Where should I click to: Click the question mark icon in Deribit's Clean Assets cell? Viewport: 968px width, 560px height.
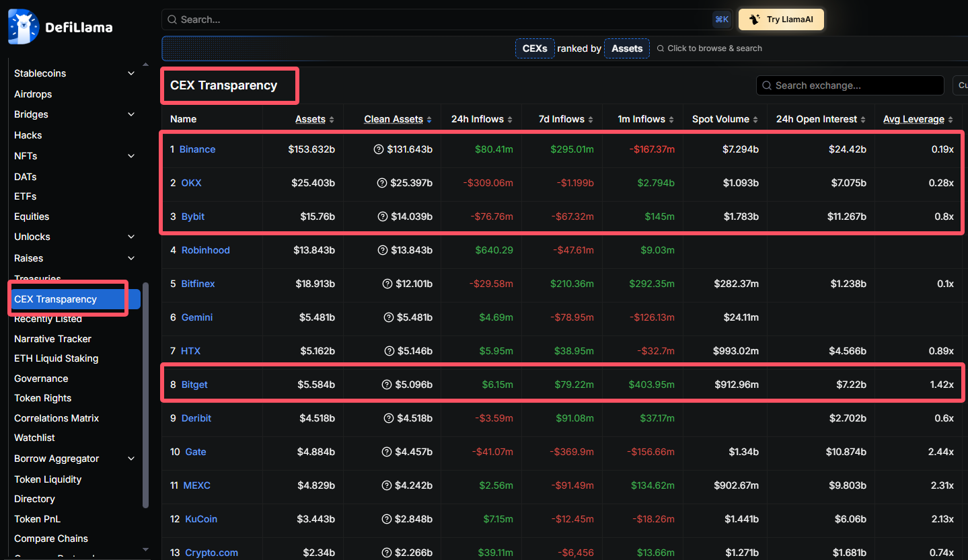[388, 418]
